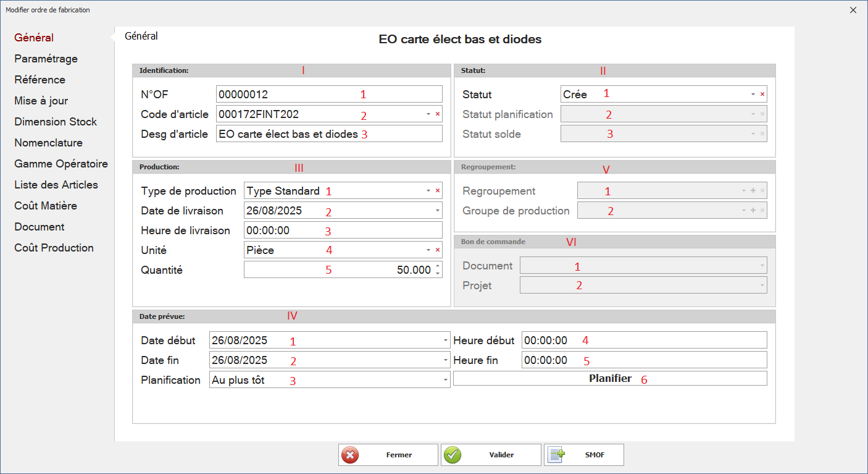Open the Code d'article dropdown
The width and height of the screenshot is (868, 474).
pos(428,114)
